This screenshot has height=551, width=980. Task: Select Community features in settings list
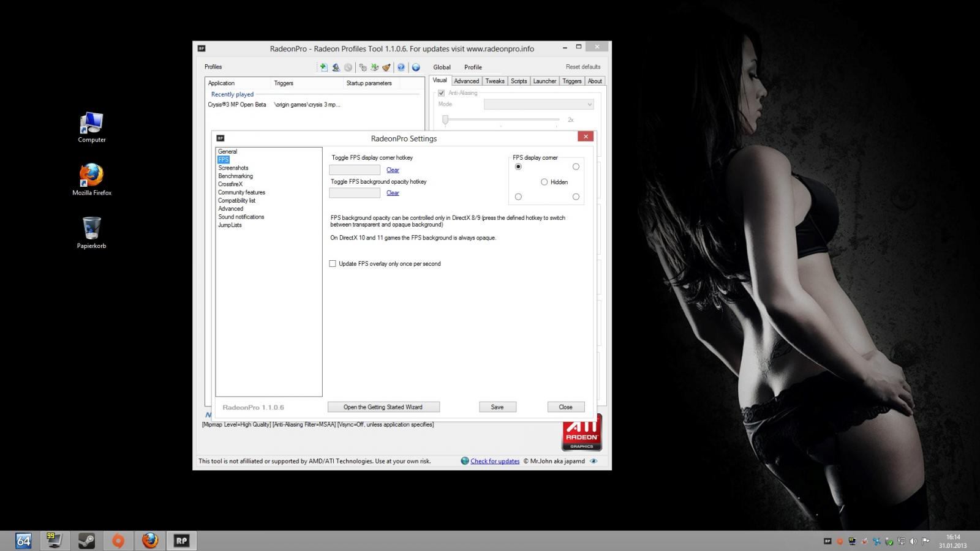tap(241, 192)
